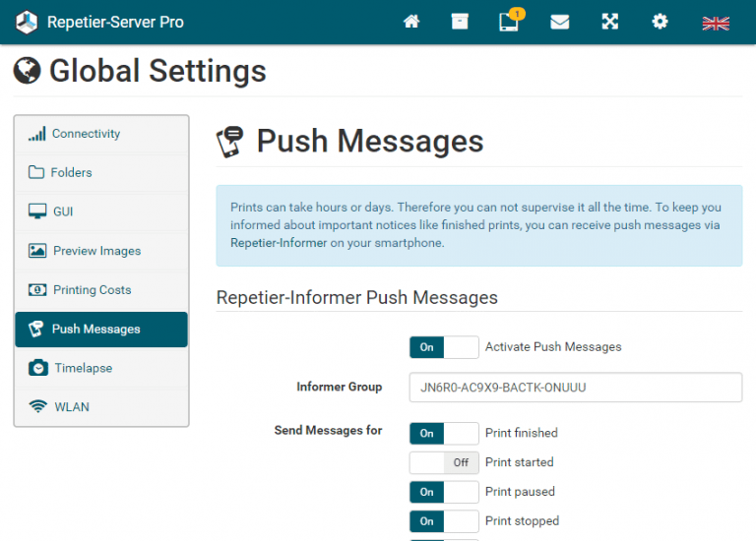Toggle fullscreen with the expand arrows icon
The width and height of the screenshot is (756, 541).
610,22
